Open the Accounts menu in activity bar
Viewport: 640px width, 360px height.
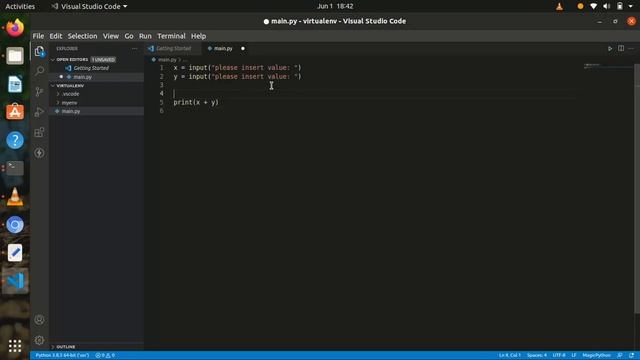pos(40,320)
